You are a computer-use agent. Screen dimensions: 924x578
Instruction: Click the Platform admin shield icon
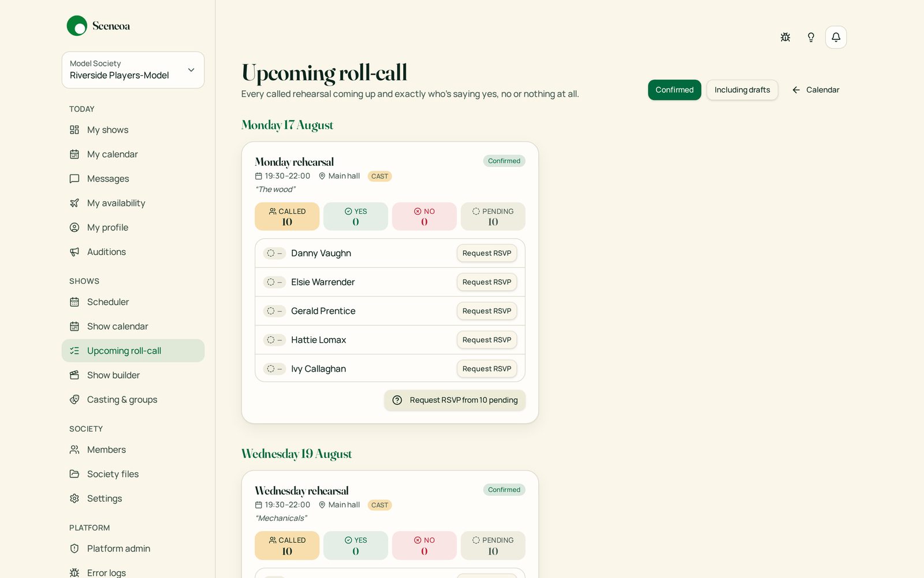tap(74, 549)
